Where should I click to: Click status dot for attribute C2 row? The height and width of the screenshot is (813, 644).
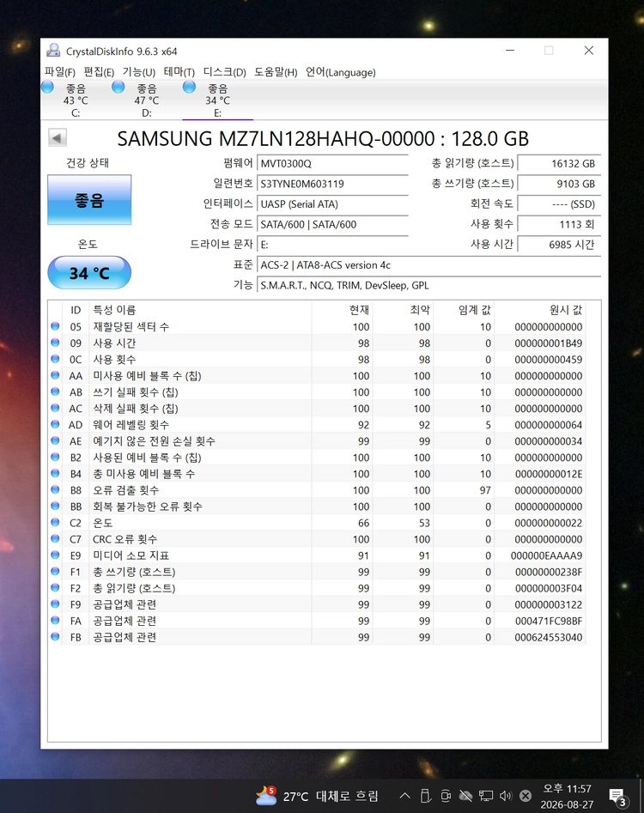pyautogui.click(x=55, y=522)
